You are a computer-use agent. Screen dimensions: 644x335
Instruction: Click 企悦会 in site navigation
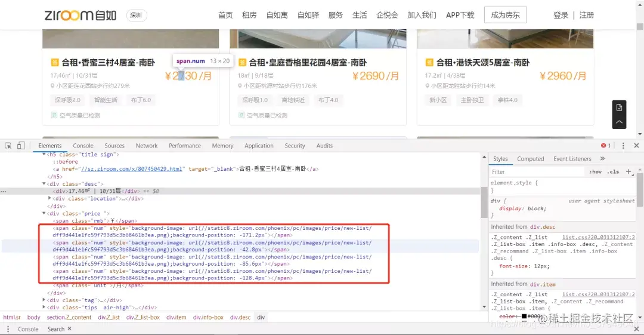point(387,16)
